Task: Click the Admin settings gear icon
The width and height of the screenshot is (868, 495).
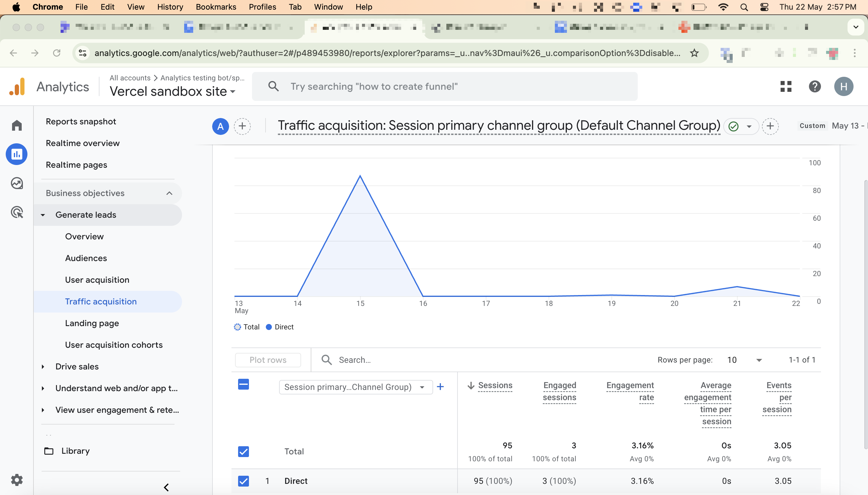Action: [x=16, y=480]
